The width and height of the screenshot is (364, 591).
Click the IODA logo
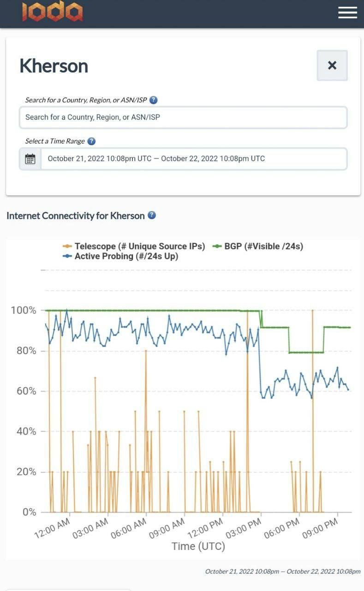pyautogui.click(x=53, y=12)
